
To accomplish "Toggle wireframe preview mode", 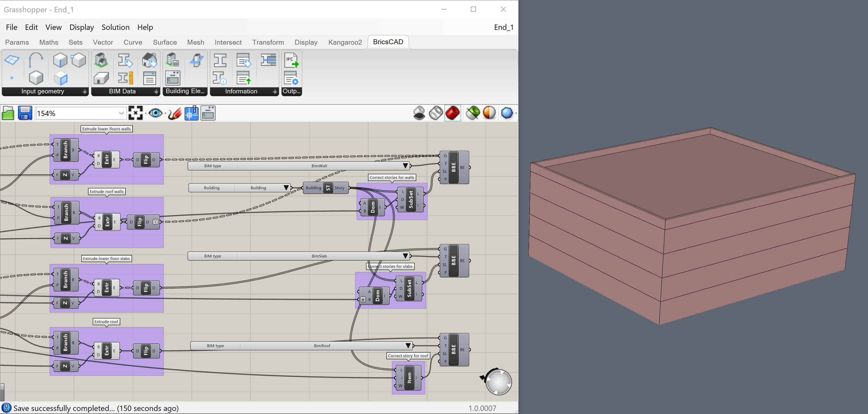I will coord(436,113).
